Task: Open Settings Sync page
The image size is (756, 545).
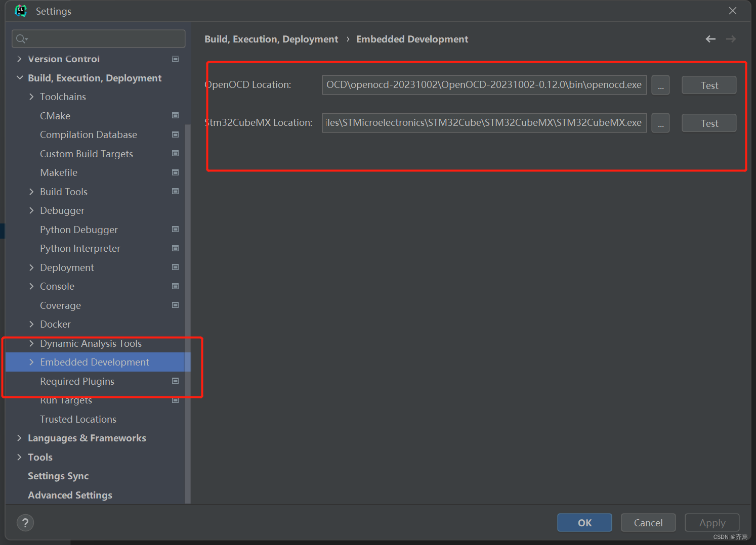Action: [58, 476]
